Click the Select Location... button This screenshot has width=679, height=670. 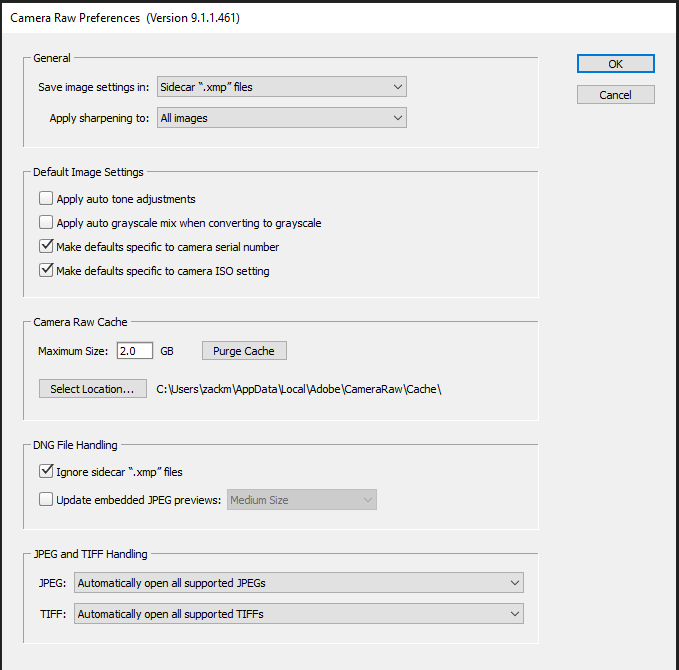coord(91,389)
